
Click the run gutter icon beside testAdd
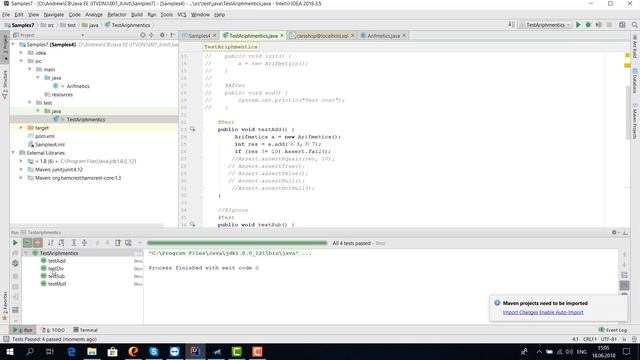192,129
